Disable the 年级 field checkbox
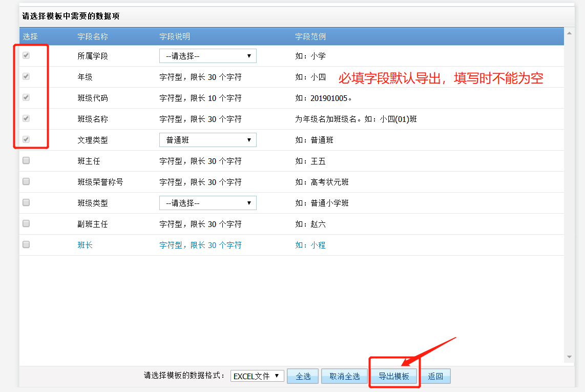 26,76
